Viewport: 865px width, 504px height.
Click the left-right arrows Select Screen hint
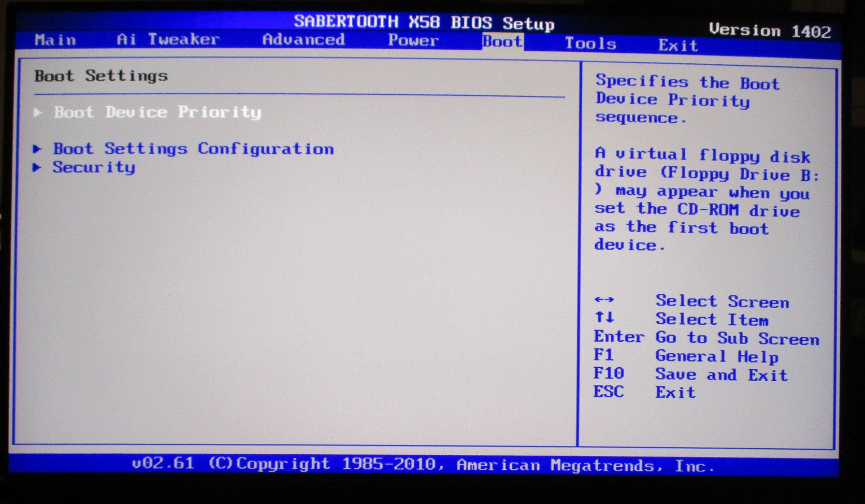(x=691, y=301)
